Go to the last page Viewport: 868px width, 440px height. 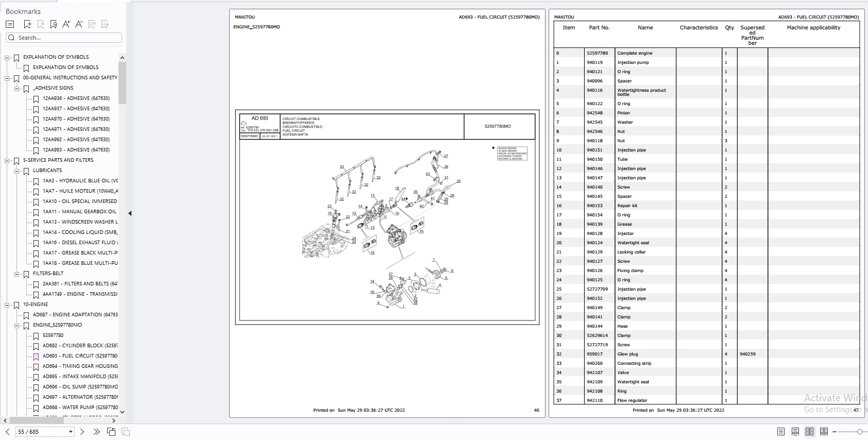[x=96, y=432]
